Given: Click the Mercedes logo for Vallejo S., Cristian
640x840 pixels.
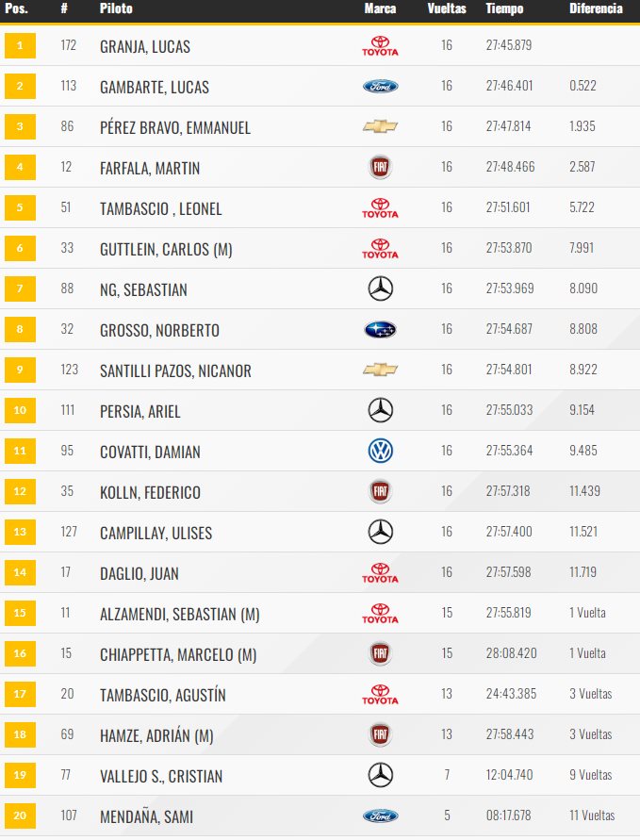Looking at the screenshot, I should coord(380,775).
